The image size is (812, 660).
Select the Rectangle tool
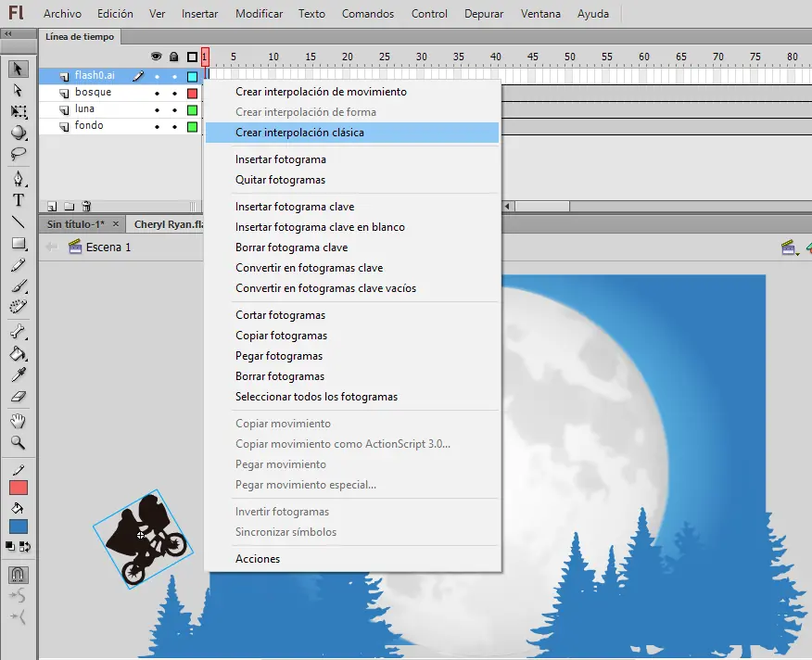pyautogui.click(x=19, y=243)
